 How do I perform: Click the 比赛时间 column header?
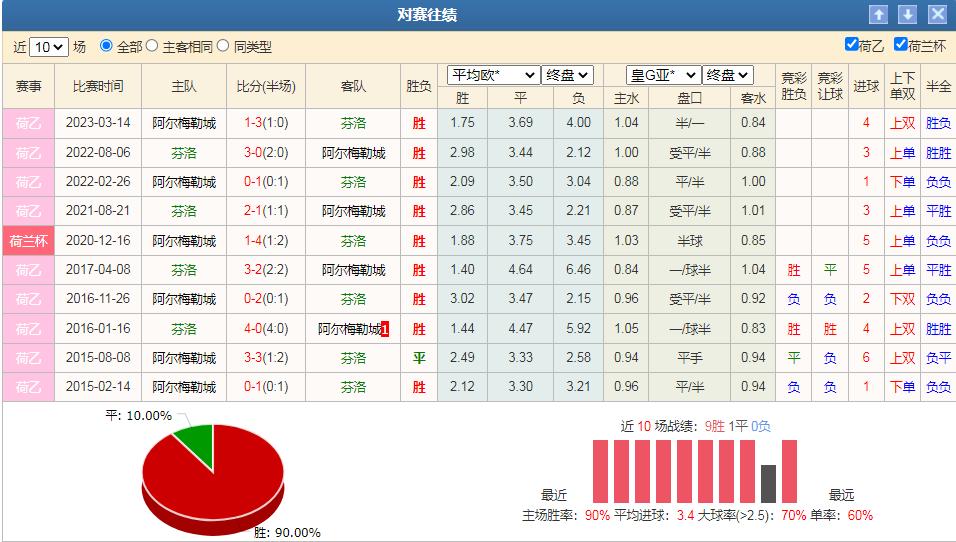pyautogui.click(x=98, y=87)
